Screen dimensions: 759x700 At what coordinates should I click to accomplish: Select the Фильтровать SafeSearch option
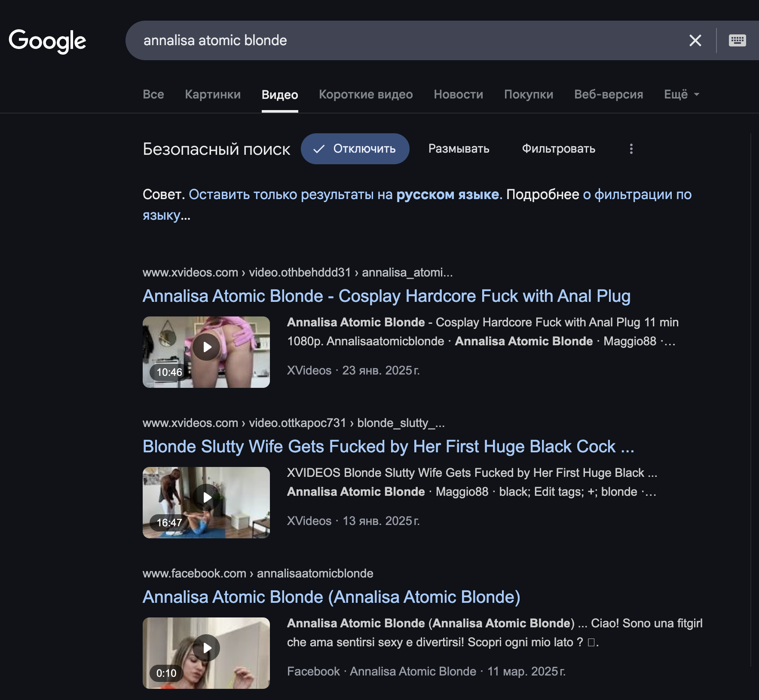point(558,149)
